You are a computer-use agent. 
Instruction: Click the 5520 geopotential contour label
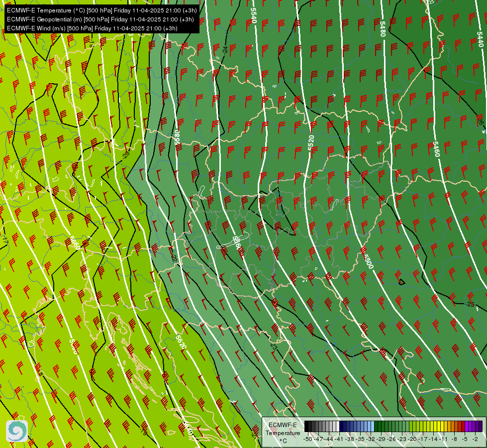coord(311,143)
